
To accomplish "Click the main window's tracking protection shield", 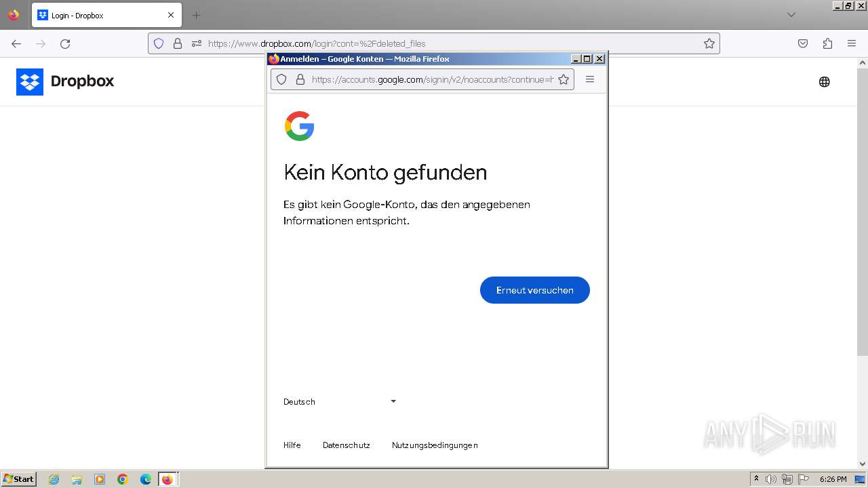I will (x=159, y=43).
